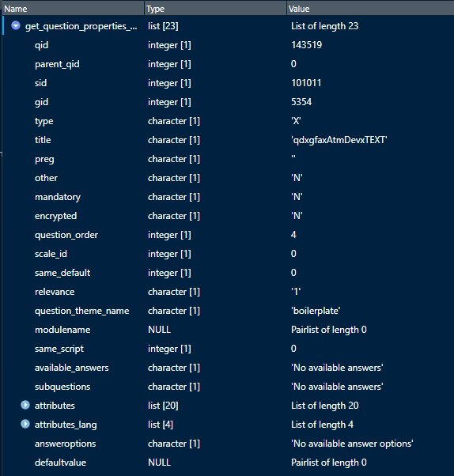
Task: Click the 'list [20]' type cell
Action: click(163, 406)
